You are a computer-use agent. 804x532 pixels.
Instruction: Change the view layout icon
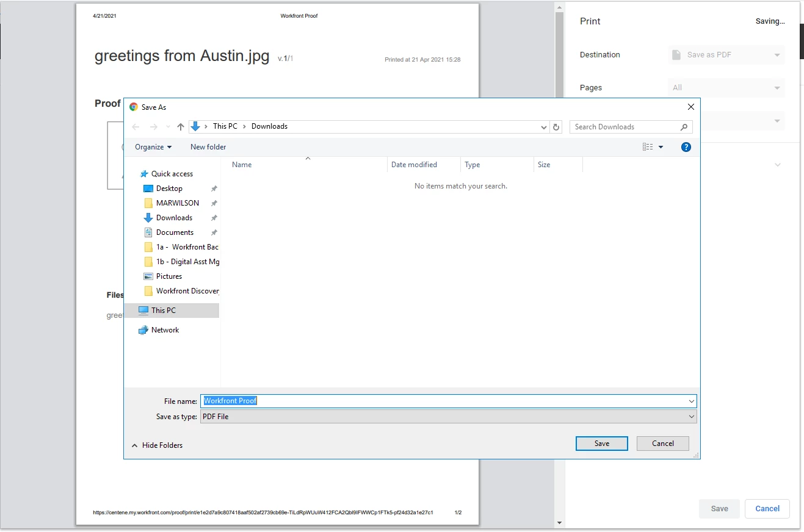(x=648, y=147)
